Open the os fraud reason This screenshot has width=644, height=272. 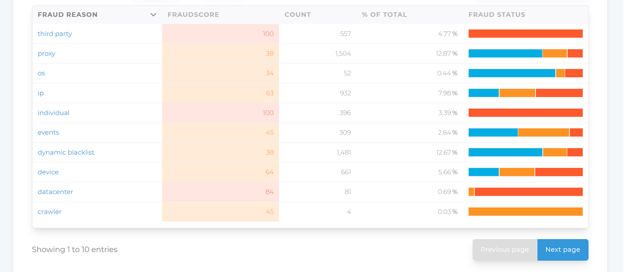pyautogui.click(x=41, y=73)
